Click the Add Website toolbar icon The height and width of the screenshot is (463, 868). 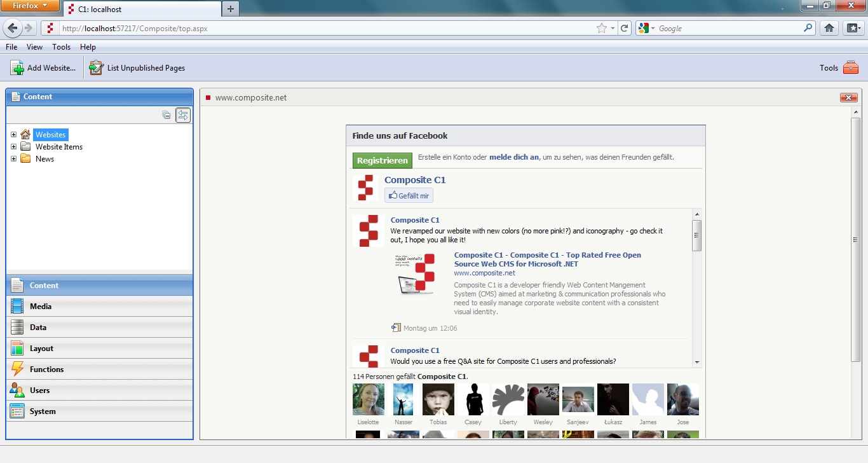(17, 68)
